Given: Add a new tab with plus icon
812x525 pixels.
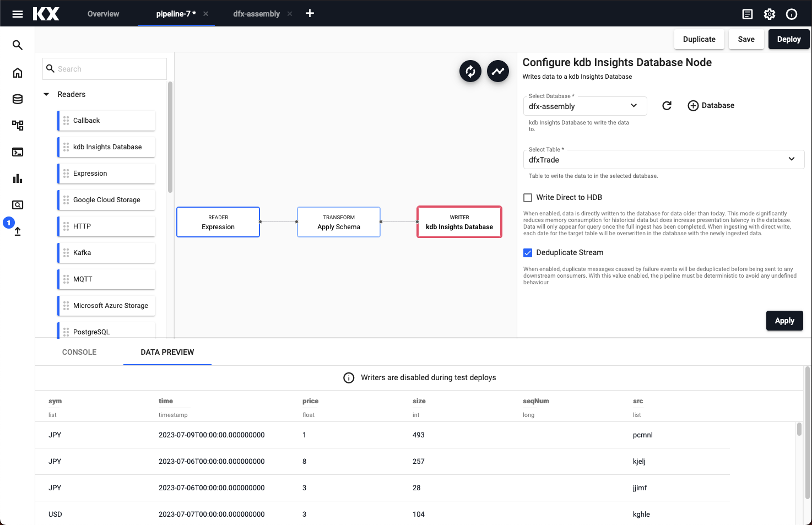Looking at the screenshot, I should click(310, 13).
